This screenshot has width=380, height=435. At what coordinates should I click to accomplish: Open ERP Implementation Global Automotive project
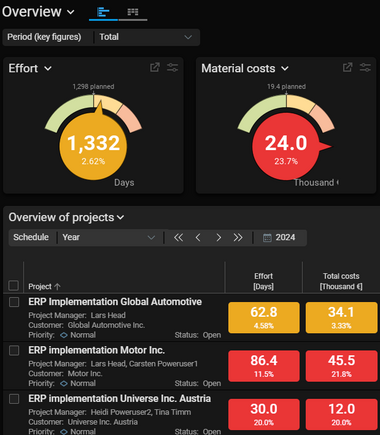[x=115, y=302]
